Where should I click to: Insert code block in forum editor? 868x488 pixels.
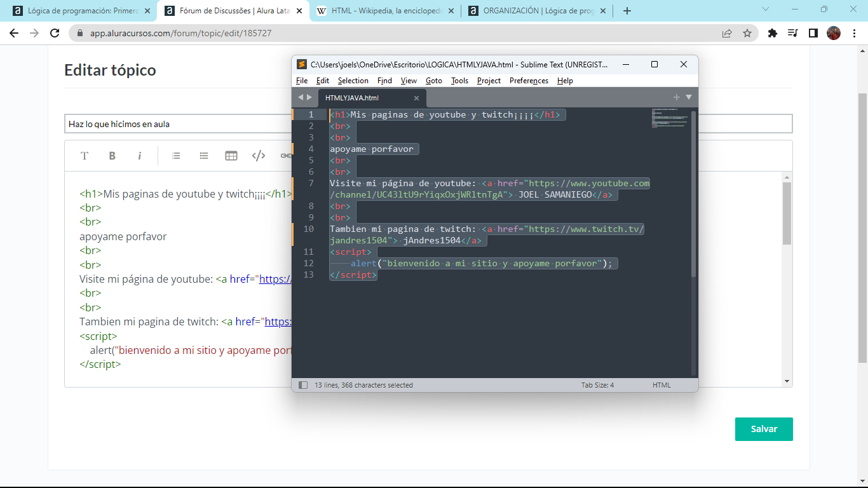pos(259,156)
